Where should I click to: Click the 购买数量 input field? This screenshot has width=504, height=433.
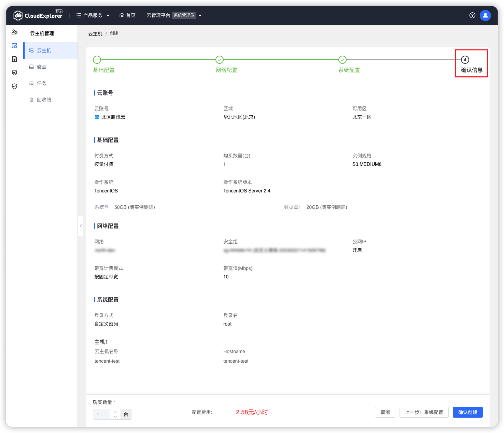pos(101,414)
